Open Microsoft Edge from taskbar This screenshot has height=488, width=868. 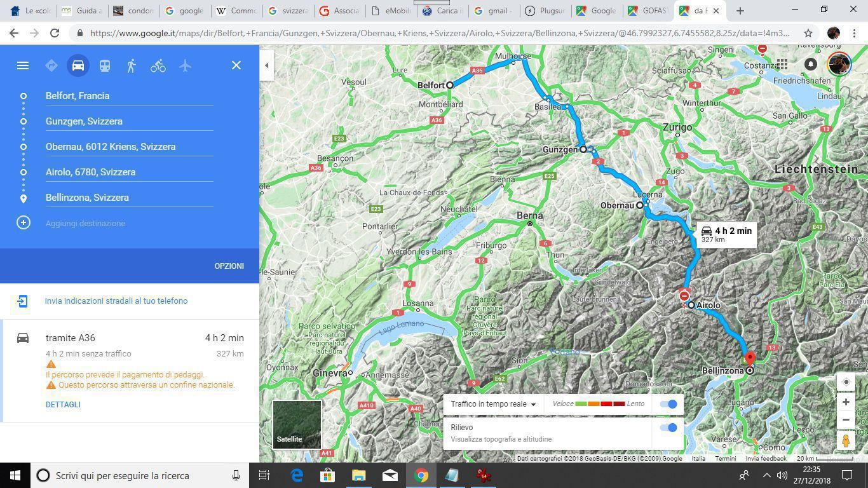pyautogui.click(x=297, y=475)
